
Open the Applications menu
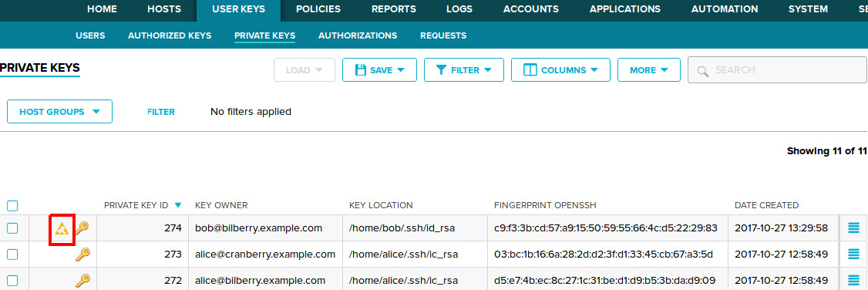(x=625, y=8)
